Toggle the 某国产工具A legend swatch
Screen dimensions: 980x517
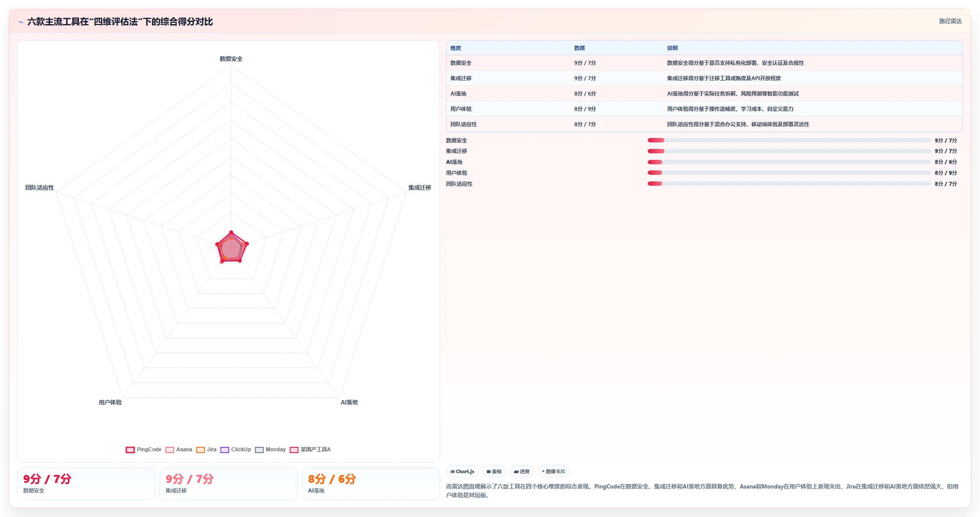pos(294,450)
